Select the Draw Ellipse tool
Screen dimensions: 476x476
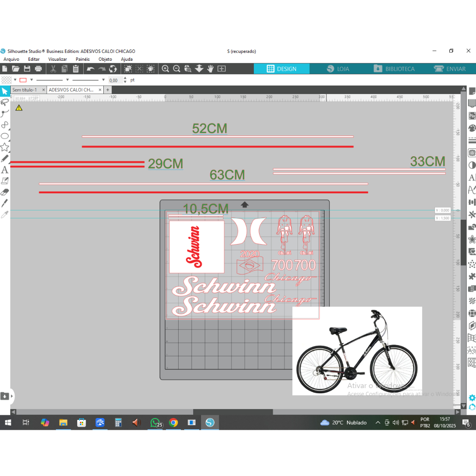pos(5,136)
